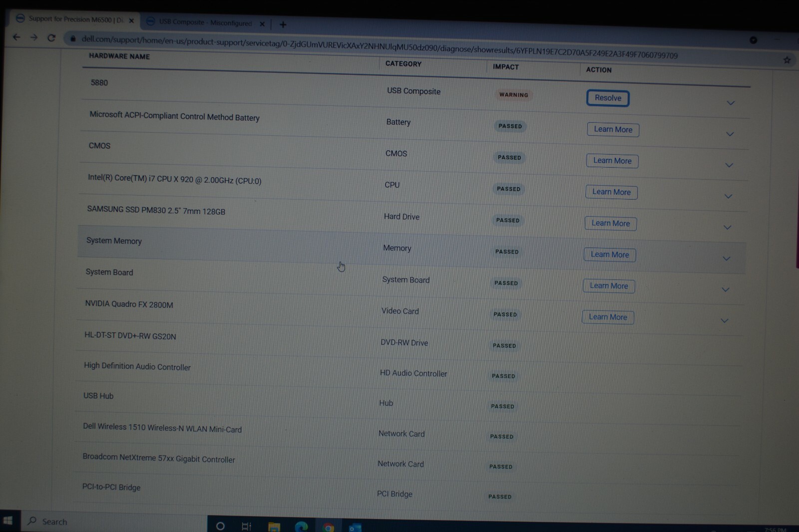Image resolution: width=799 pixels, height=532 pixels.
Task: Click PASSED badge in the Hub row
Action: 502,406
